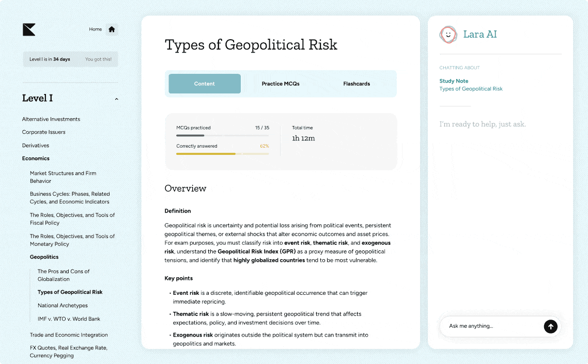
Task: Click the Home link text
Action: 95,29
